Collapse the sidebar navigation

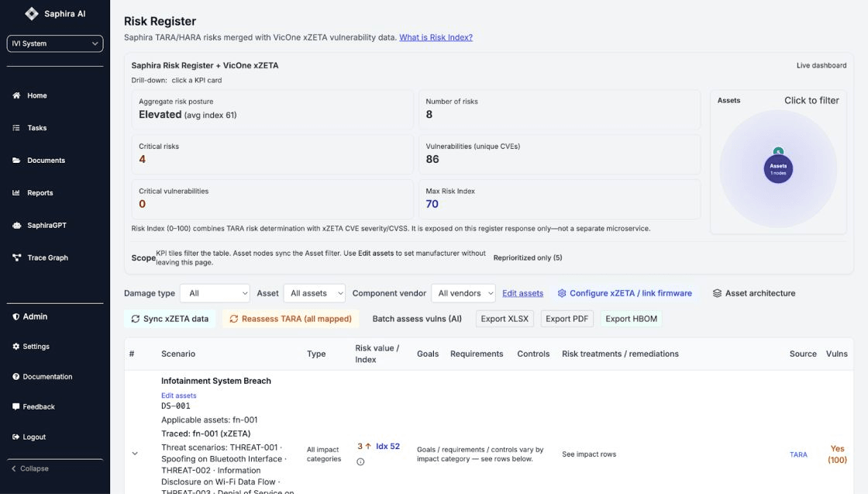[29, 468]
